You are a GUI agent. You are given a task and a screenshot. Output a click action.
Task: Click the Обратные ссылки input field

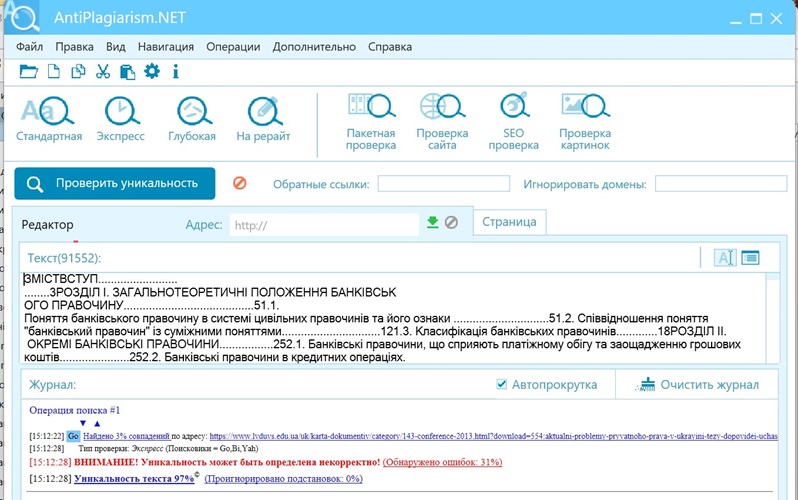pyautogui.click(x=444, y=184)
